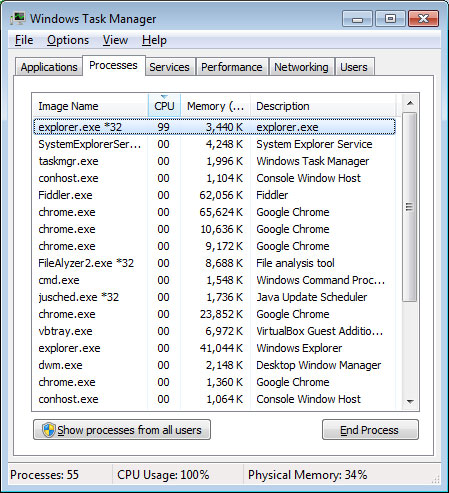Close the Windows Task Manager window
This screenshot has width=449, height=493.
coord(423,19)
